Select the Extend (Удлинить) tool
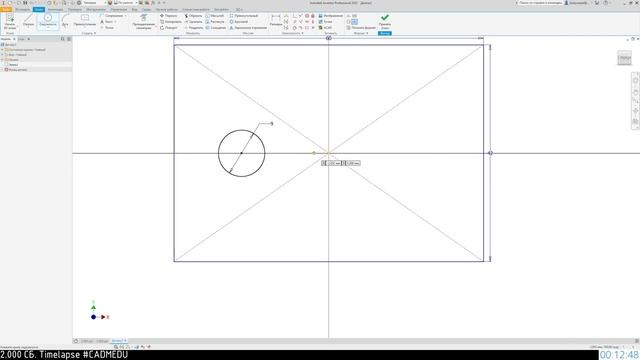This screenshot has height=360, width=640. point(193,22)
